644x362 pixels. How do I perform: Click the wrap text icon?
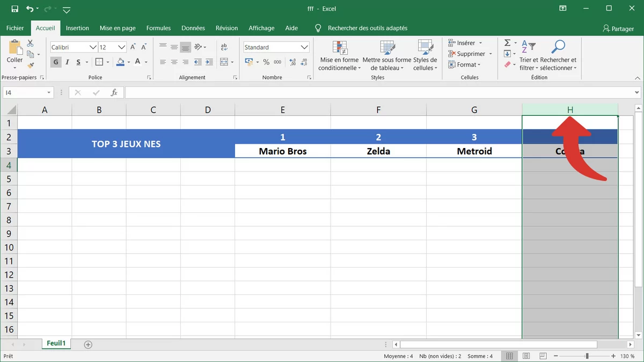click(224, 47)
